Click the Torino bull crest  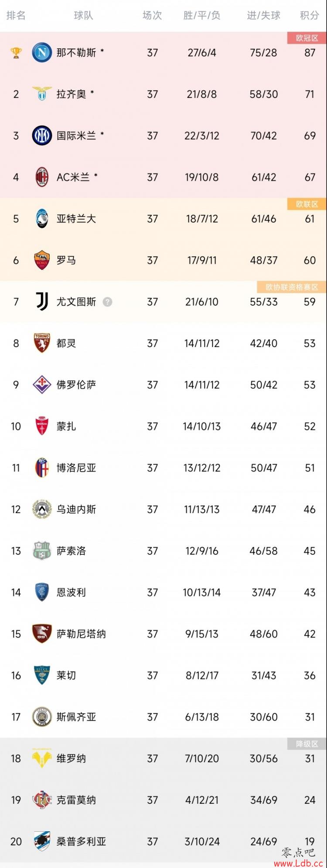pyautogui.click(x=42, y=343)
